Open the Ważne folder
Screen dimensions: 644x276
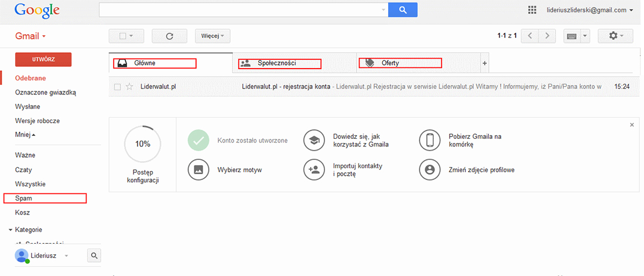pos(25,155)
